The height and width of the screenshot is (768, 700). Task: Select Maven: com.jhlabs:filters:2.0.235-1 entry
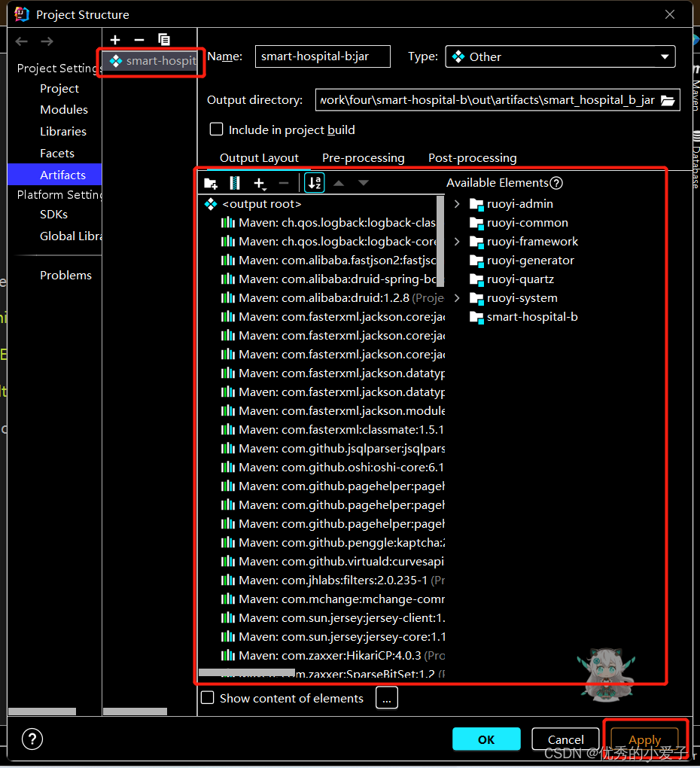point(333,581)
